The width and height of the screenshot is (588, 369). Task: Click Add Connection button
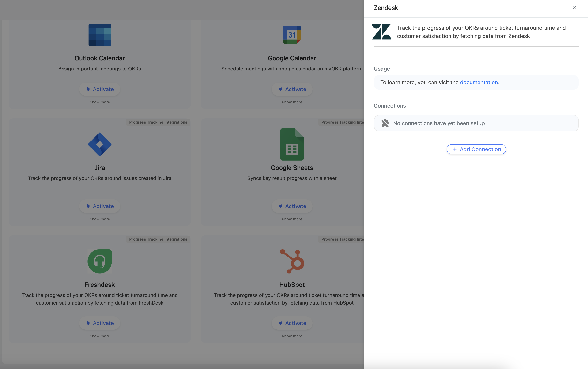pos(476,149)
